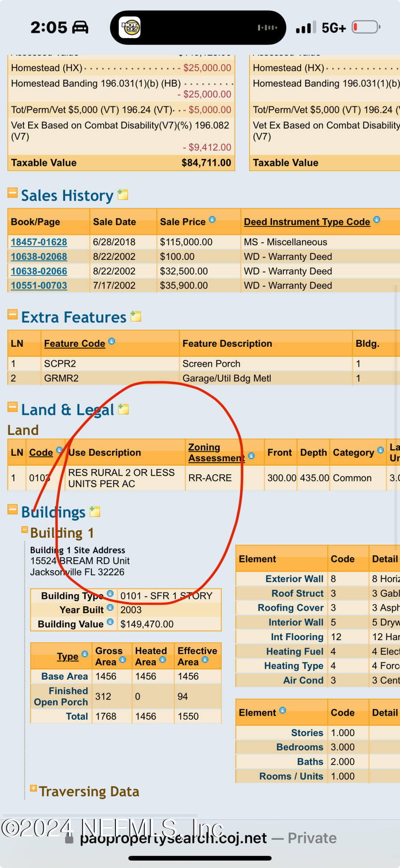Open the note icon beside Extra Features
The width and height of the screenshot is (400, 868).
point(136,316)
